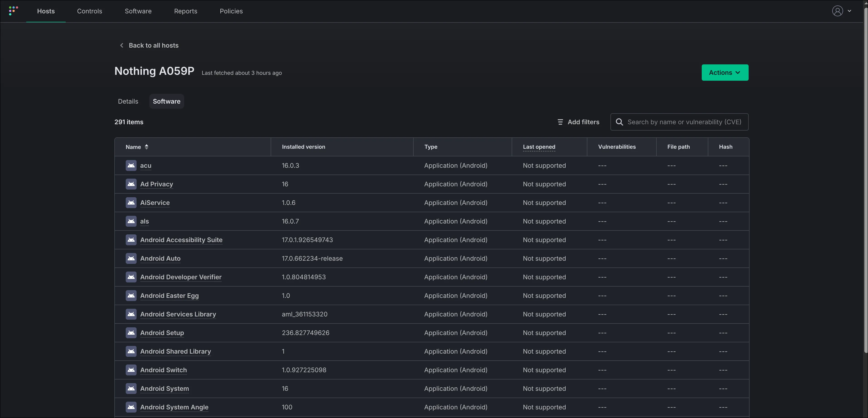Click Android Services Library row icon
The width and height of the screenshot is (868, 418).
[x=131, y=314]
